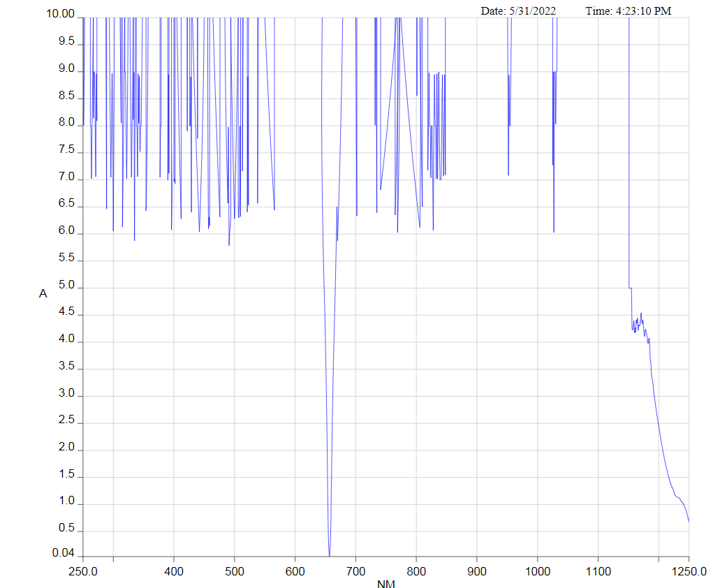Viewport: 727px width, 588px height.
Task: Click the 1100 tick label on x-axis
Action: (598, 571)
